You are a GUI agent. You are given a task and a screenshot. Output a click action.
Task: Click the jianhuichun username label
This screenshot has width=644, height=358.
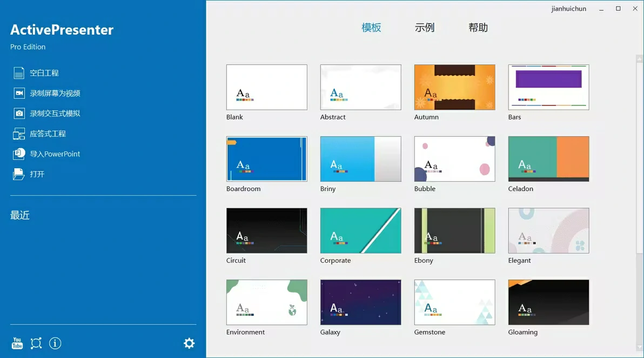pyautogui.click(x=568, y=9)
